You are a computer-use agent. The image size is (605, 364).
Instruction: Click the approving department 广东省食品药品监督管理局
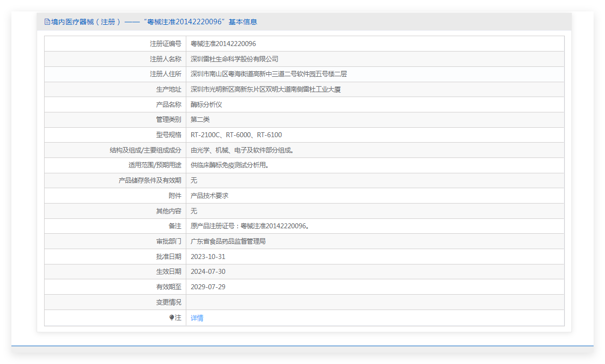[x=228, y=241]
